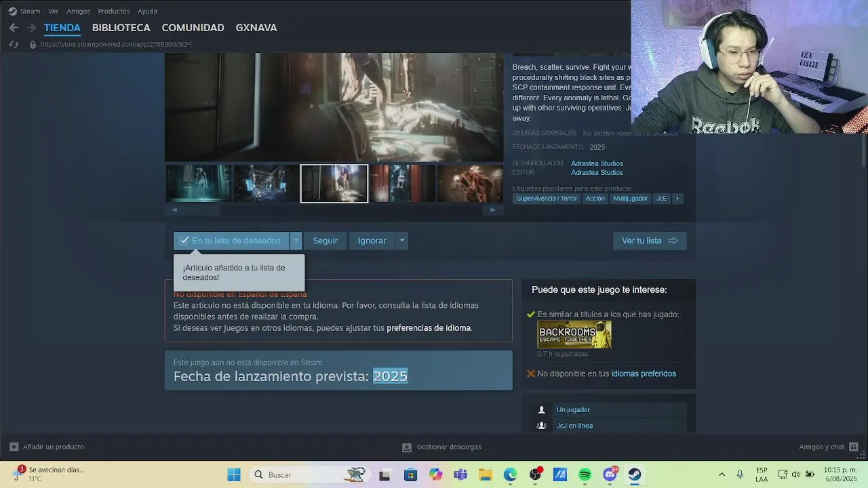The width and height of the screenshot is (868, 488).
Task: Open the Ayuda menu
Action: 147,11
